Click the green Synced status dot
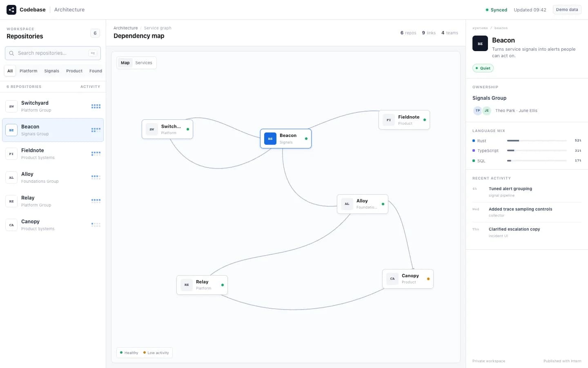The height and width of the screenshot is (368, 588). [x=487, y=10]
